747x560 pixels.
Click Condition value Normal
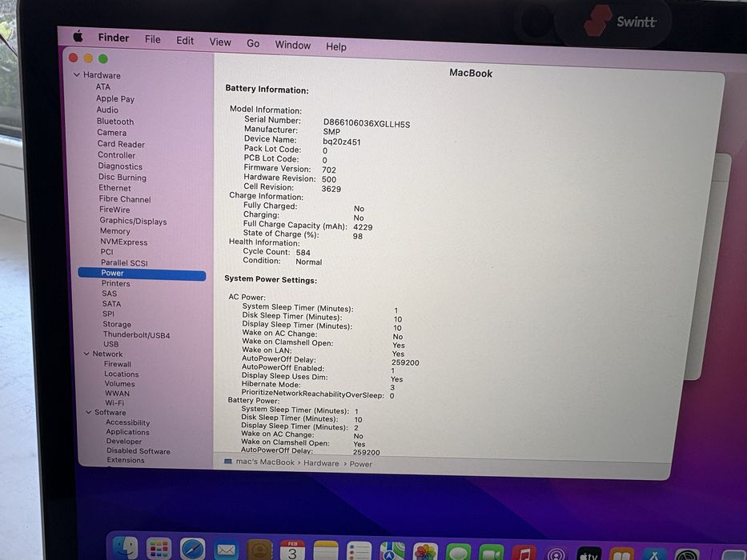[309, 262]
